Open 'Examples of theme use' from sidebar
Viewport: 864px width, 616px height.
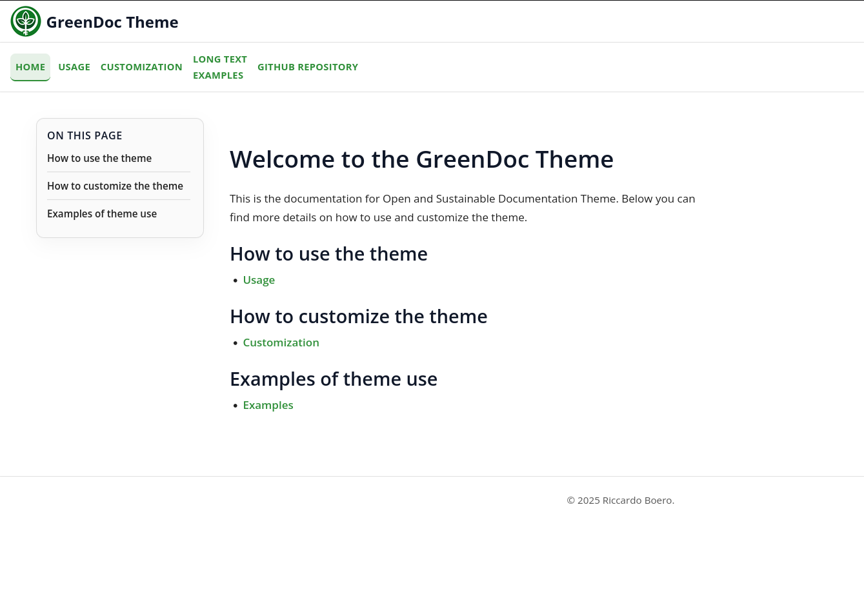[x=102, y=214]
